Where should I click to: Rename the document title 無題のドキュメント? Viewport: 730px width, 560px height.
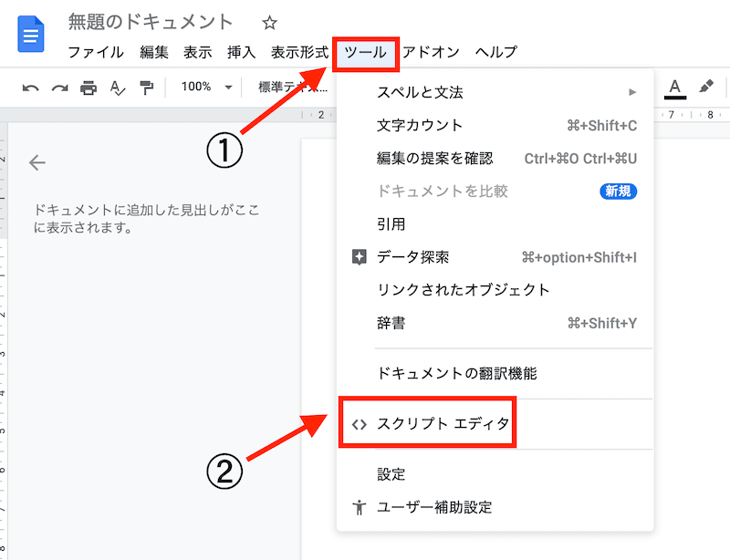click(x=151, y=23)
